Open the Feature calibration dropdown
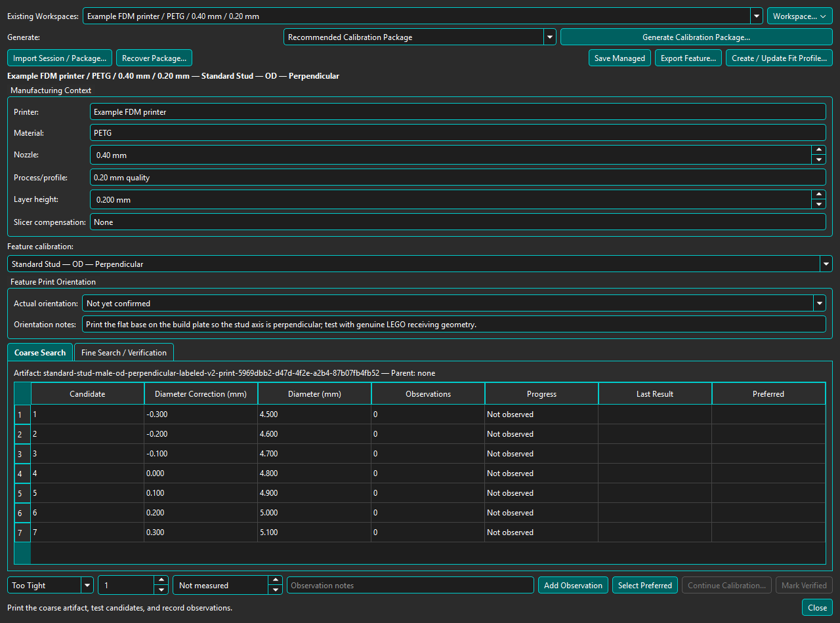This screenshot has height=623, width=840. (420, 264)
